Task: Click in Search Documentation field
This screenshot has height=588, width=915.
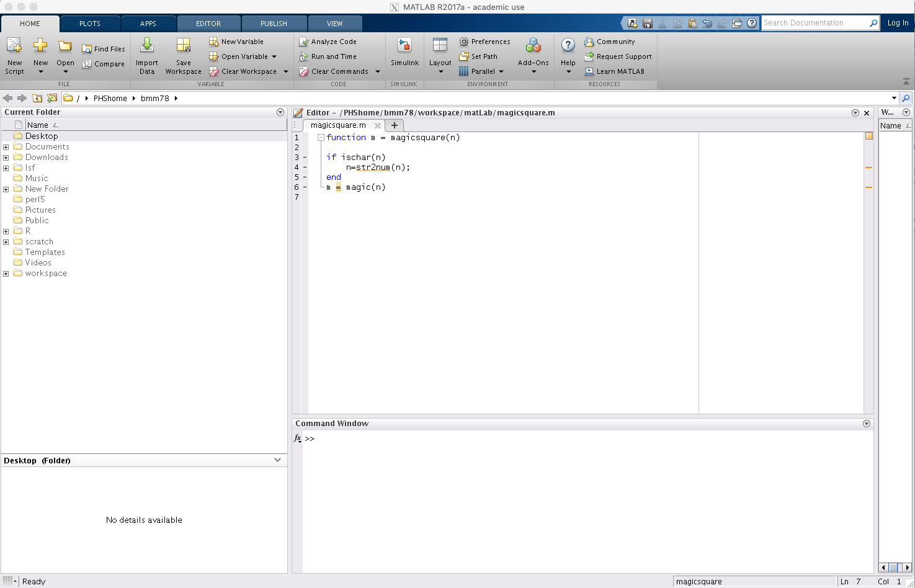Action: pos(815,23)
